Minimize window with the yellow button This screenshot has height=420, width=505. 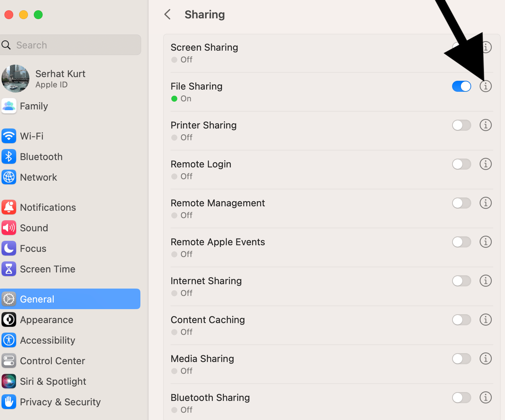tap(24, 15)
